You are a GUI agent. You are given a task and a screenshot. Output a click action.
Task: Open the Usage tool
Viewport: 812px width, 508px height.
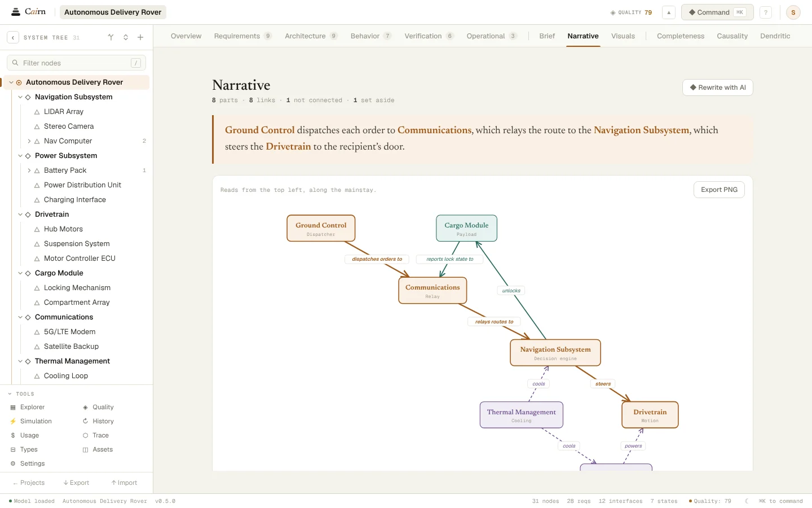pyautogui.click(x=25, y=436)
